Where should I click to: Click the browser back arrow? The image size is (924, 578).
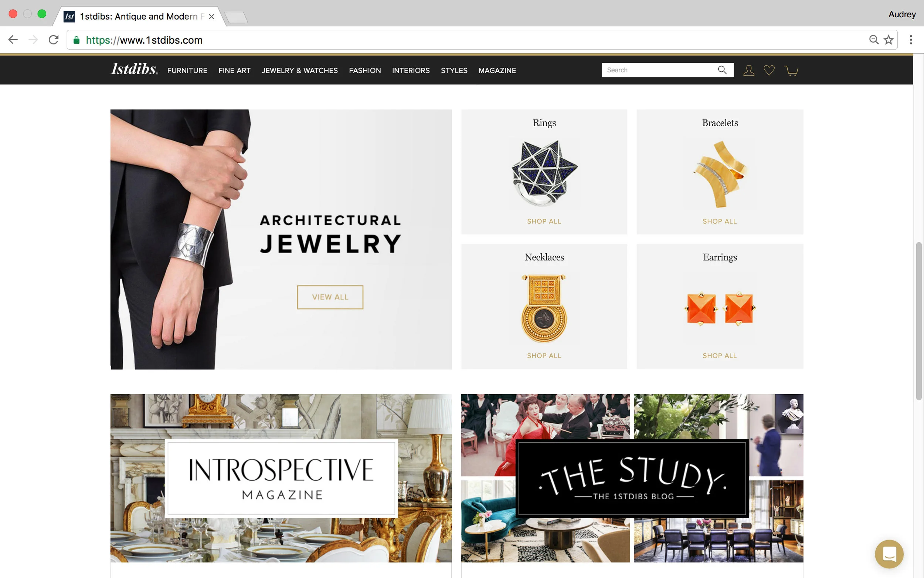(13, 40)
